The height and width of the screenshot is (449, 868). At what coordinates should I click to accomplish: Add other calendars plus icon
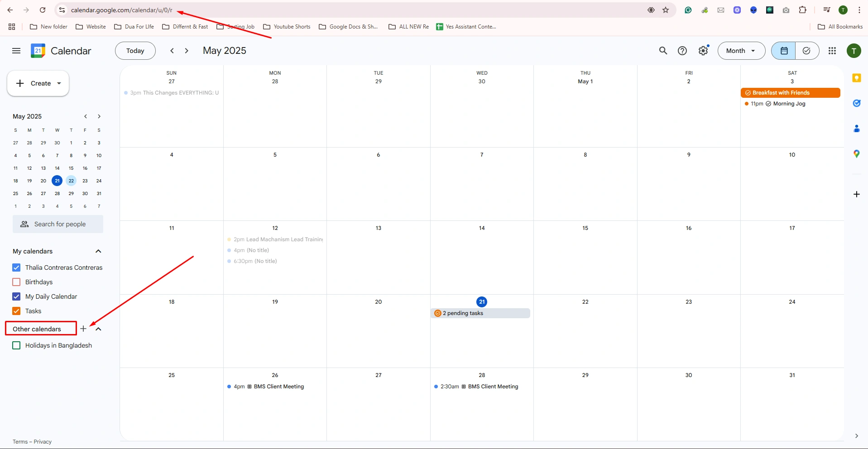coord(83,329)
